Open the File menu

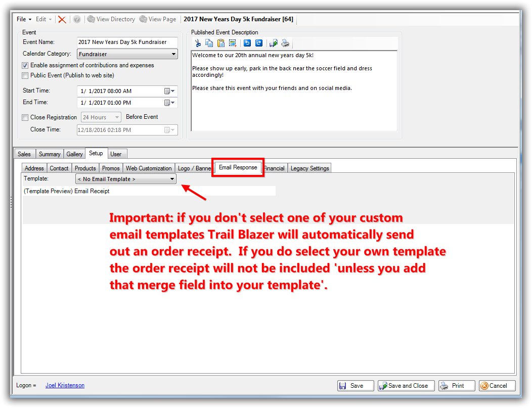[23, 19]
